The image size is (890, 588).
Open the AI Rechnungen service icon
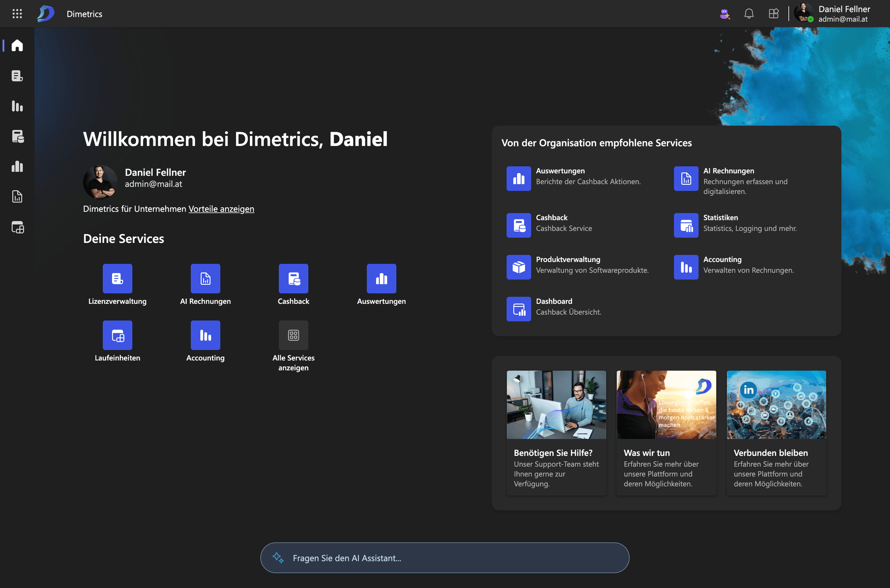[206, 279]
